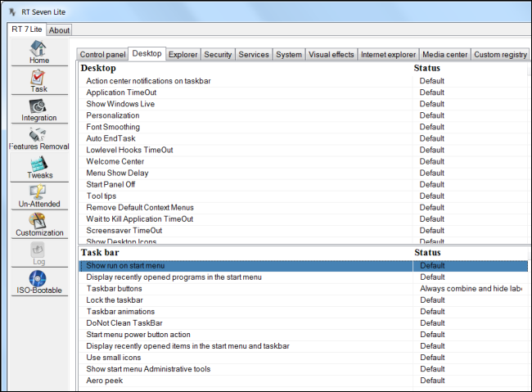Open the Media center tab
The width and height of the screenshot is (532, 392).
coord(444,54)
